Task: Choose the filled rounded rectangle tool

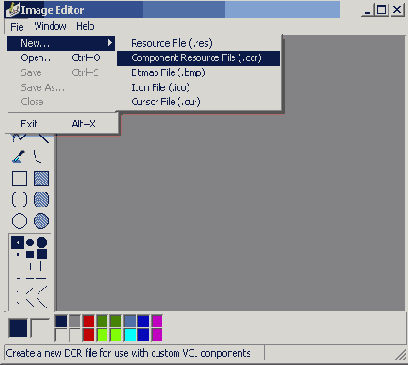Action: (x=41, y=199)
